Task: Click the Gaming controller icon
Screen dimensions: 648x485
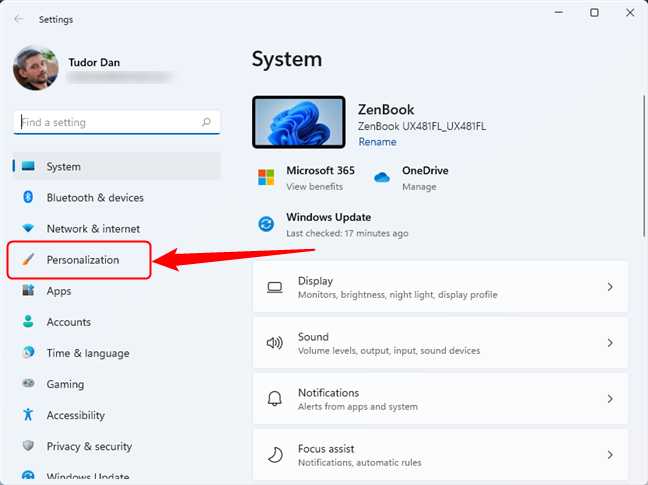Action: point(28,383)
